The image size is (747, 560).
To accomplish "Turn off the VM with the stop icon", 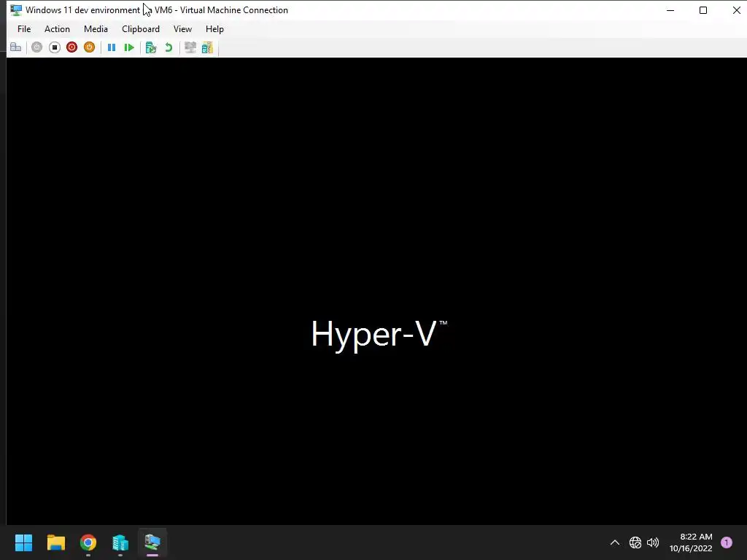I will 54,47.
